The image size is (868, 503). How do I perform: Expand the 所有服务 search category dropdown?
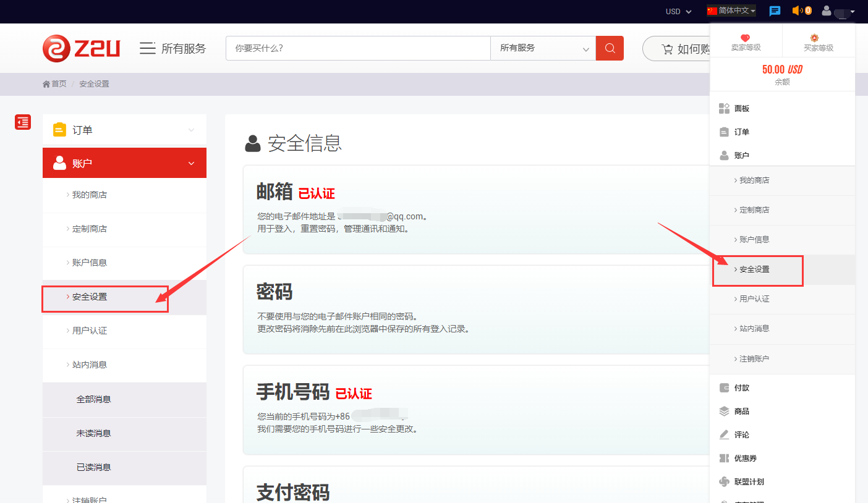[x=543, y=48]
